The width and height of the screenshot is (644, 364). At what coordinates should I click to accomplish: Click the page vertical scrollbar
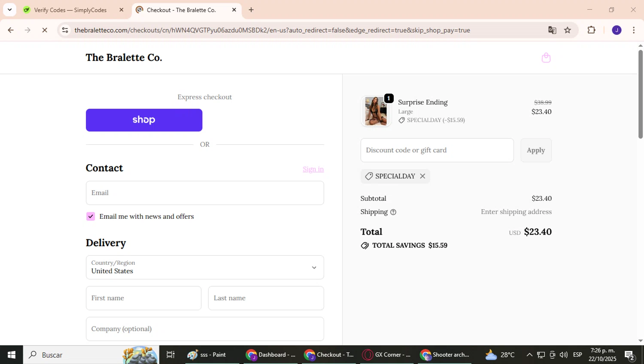[x=641, y=95]
